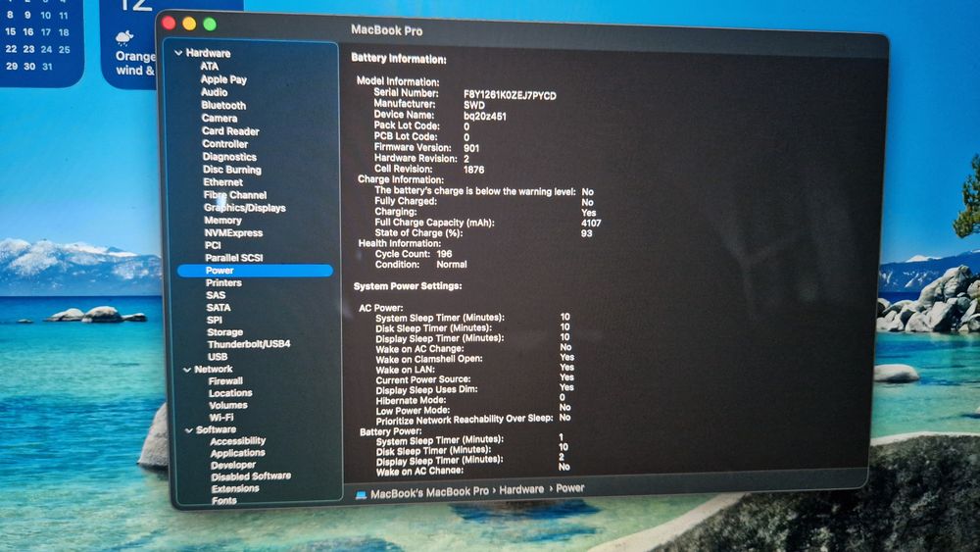Click the Cell Revision value 1876
Screen dimensions: 980x552
pos(473,170)
